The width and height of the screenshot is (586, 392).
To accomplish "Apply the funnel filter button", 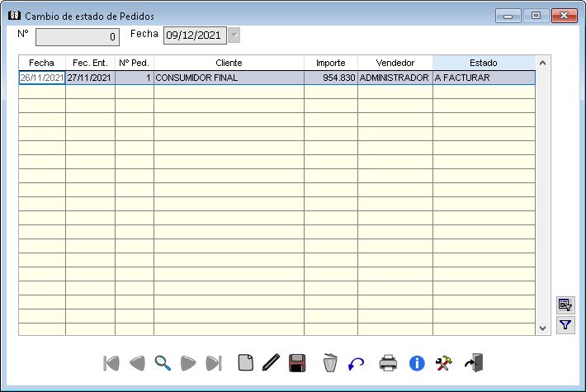I will pos(565,325).
